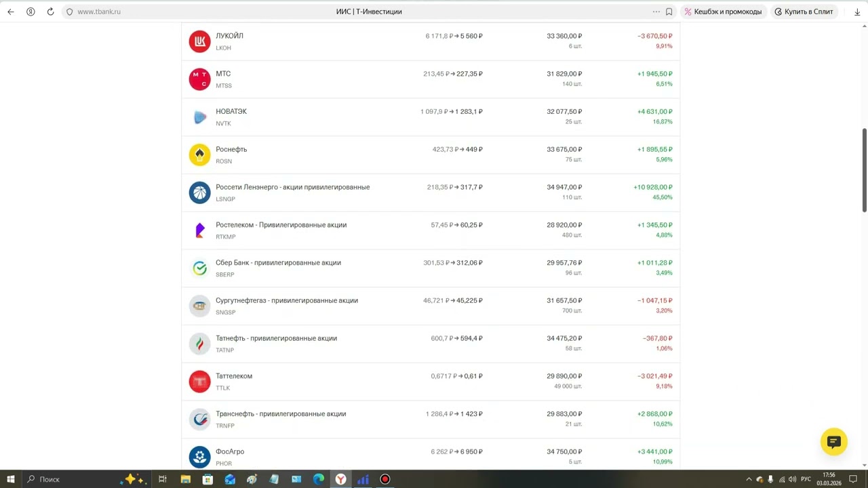
Task: Open Microsoft Store on taskbar
Action: point(208,479)
